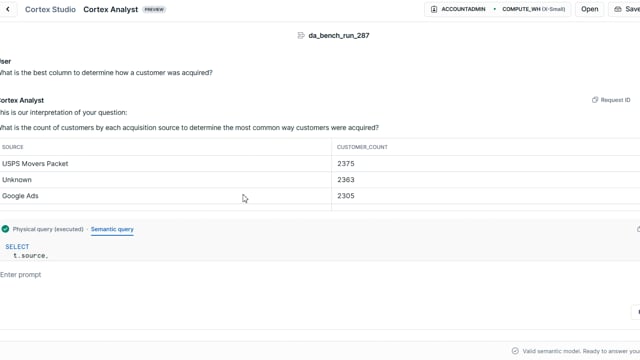Switch to the Physical query (executed) tab

point(48,229)
